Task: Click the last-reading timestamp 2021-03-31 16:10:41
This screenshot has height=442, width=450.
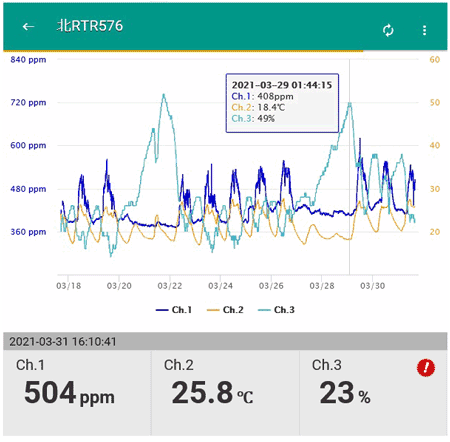Action: coord(63,342)
